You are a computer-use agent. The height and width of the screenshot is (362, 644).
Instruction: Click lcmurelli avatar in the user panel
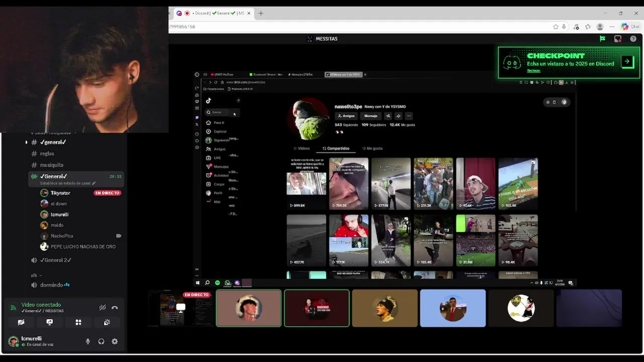[14, 341]
